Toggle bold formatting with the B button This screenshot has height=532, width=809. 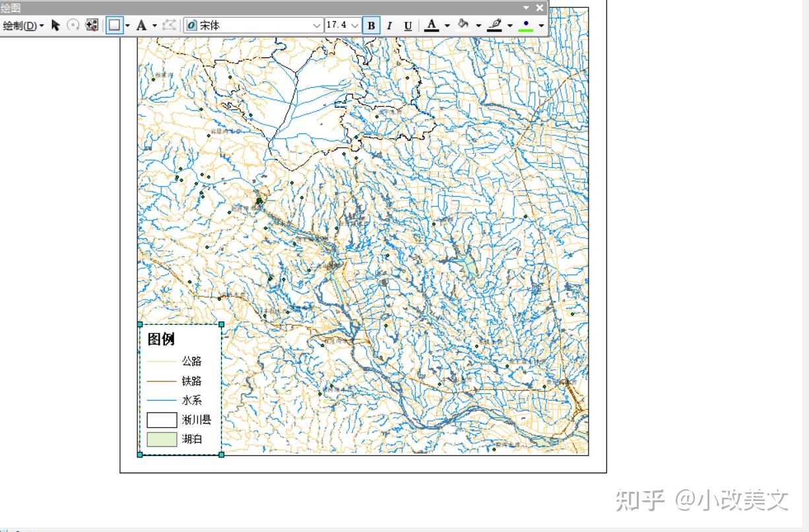coord(371,26)
